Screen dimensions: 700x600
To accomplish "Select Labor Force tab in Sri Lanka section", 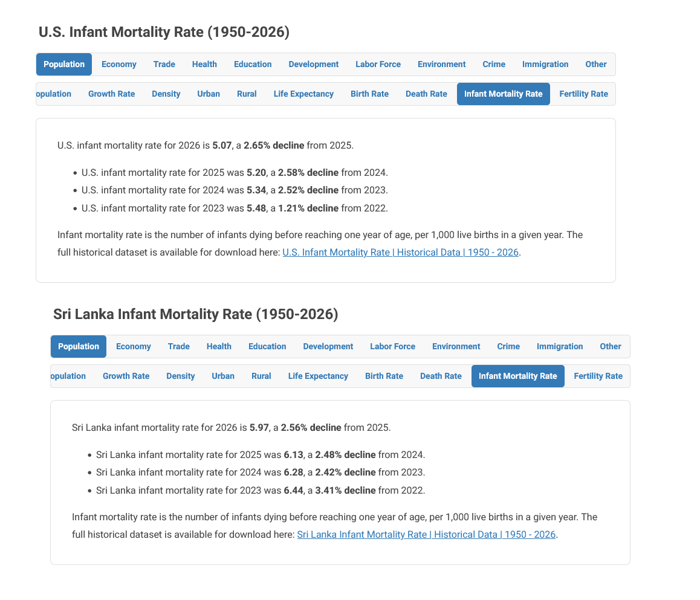I will pos(392,347).
